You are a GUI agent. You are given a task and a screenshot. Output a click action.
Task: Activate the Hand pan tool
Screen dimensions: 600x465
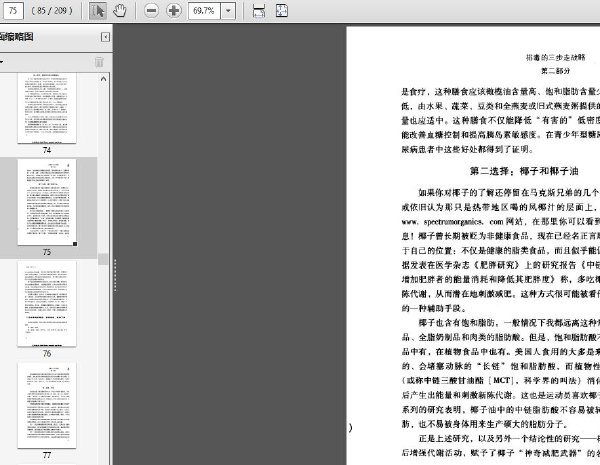[120, 11]
